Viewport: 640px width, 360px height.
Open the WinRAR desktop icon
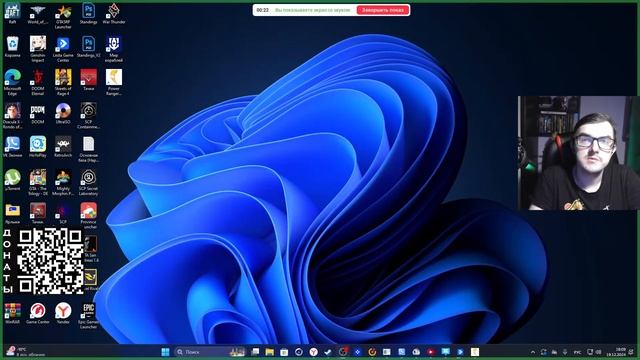click(13, 313)
